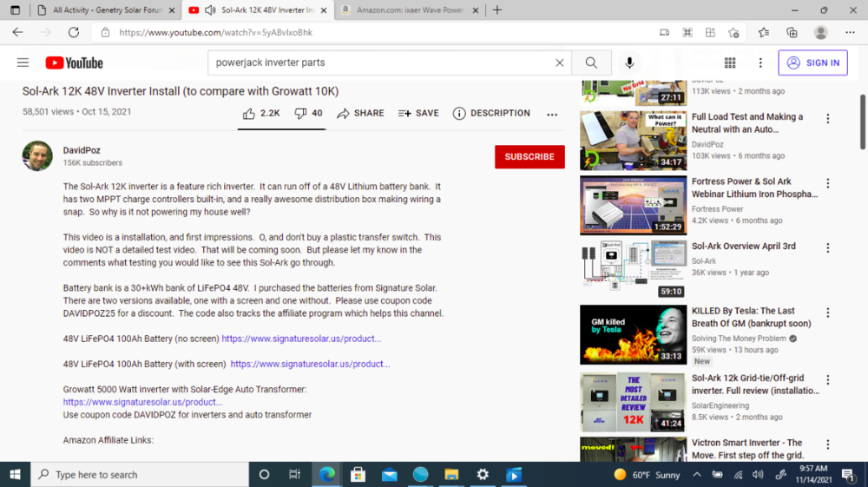The width and height of the screenshot is (868, 487).
Task: Select the Sol-Ark 12K YouTube tab
Action: [x=268, y=10]
